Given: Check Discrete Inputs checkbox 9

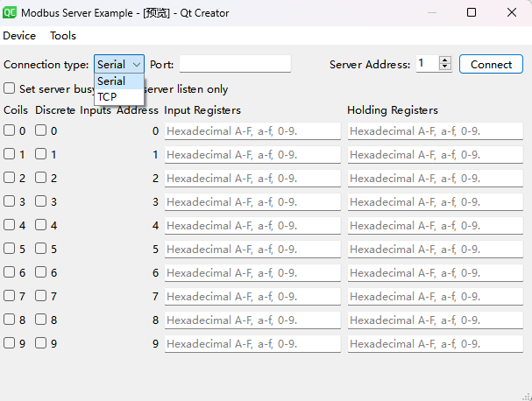Looking at the screenshot, I should pyautogui.click(x=40, y=343).
